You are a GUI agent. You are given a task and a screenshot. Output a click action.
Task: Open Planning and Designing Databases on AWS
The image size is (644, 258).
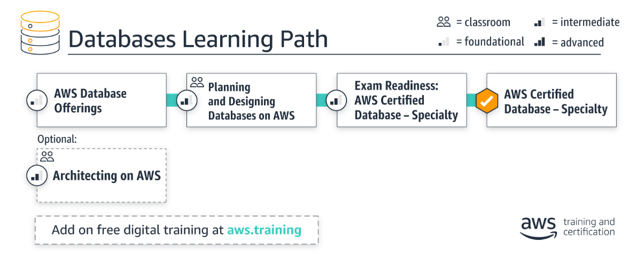251,100
